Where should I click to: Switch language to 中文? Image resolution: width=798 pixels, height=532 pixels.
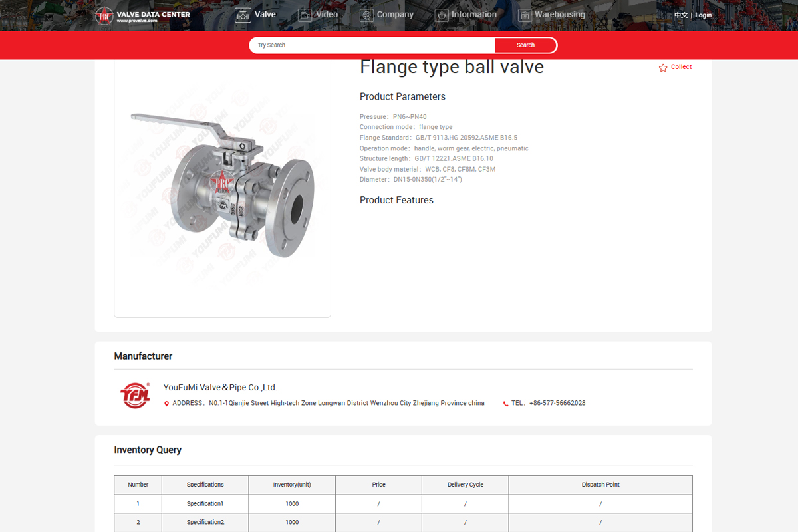[681, 15]
